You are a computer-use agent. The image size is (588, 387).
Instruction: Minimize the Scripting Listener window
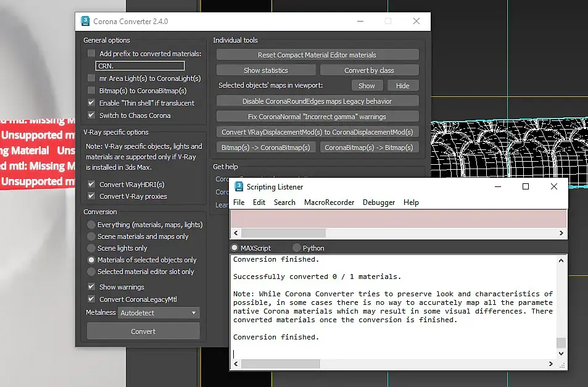tap(498, 186)
